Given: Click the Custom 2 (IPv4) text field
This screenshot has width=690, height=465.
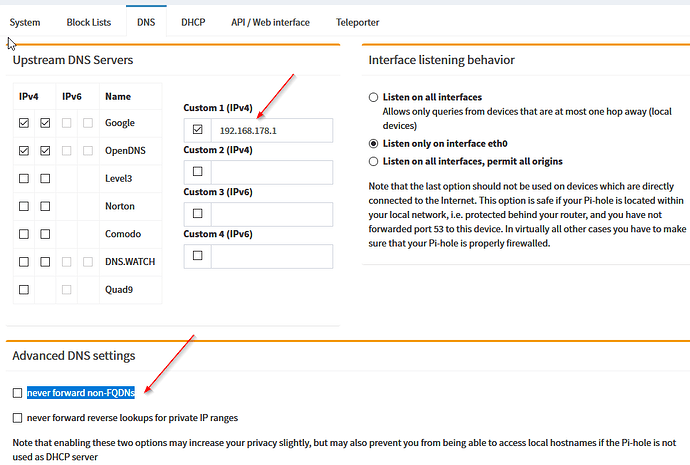Looking at the screenshot, I should click(272, 172).
